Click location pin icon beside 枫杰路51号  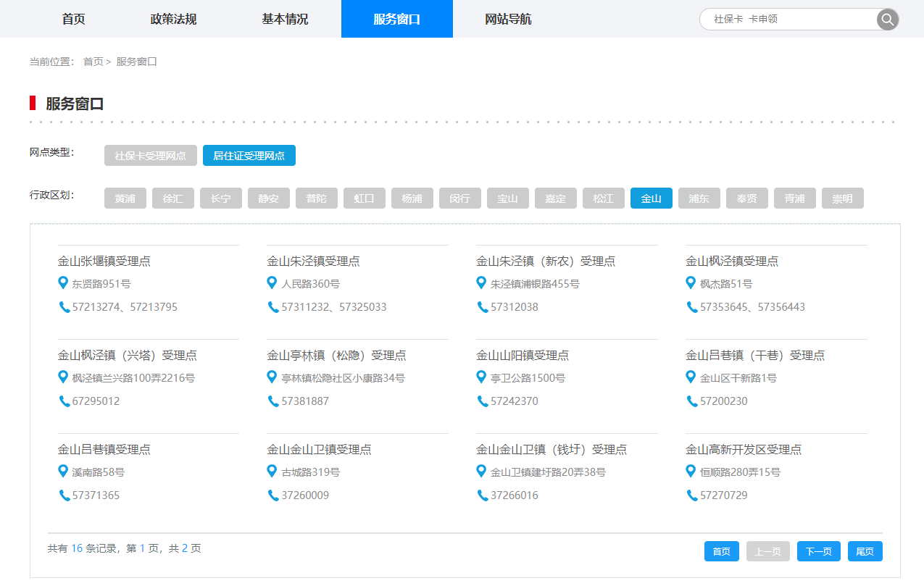point(691,282)
